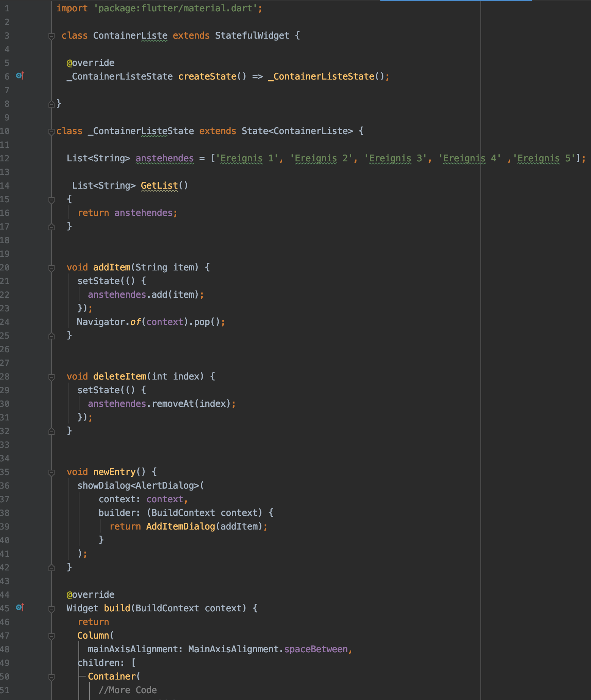The height and width of the screenshot is (700, 591).
Task: Click fold end marker of ContainerListe class
Action: 52,104
